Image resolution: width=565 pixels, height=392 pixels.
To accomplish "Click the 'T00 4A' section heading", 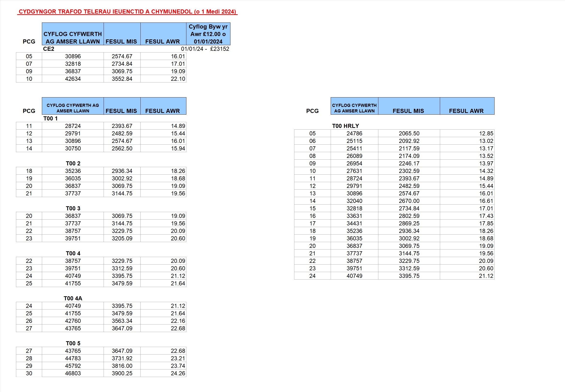I will pos(73,298).
